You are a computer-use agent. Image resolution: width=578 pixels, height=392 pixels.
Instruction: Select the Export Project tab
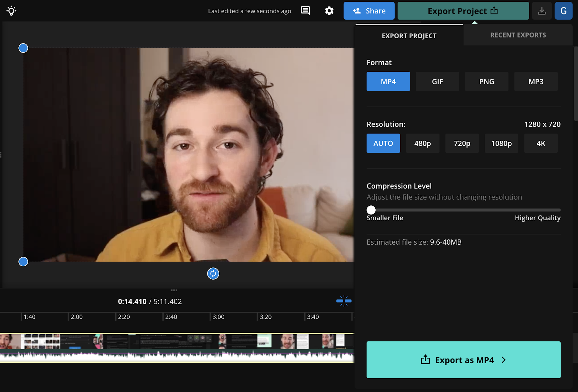[409, 36]
